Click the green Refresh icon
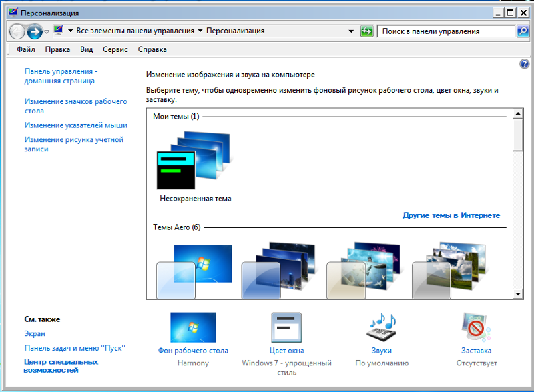The width and height of the screenshot is (534, 392). point(366,31)
